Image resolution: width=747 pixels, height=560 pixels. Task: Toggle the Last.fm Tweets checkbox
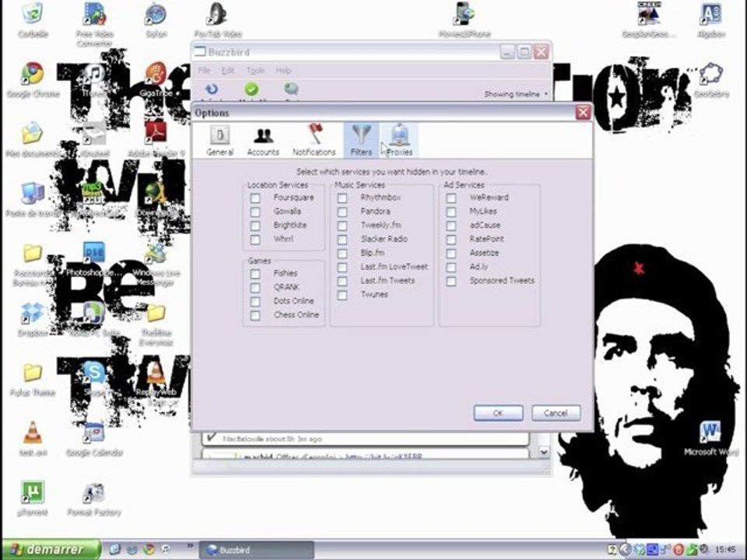coord(342,281)
